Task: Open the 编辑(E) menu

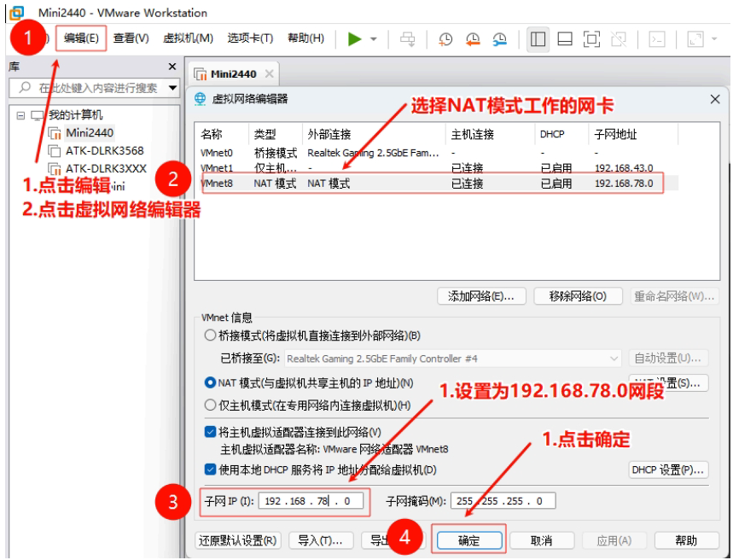Action: click(x=81, y=38)
